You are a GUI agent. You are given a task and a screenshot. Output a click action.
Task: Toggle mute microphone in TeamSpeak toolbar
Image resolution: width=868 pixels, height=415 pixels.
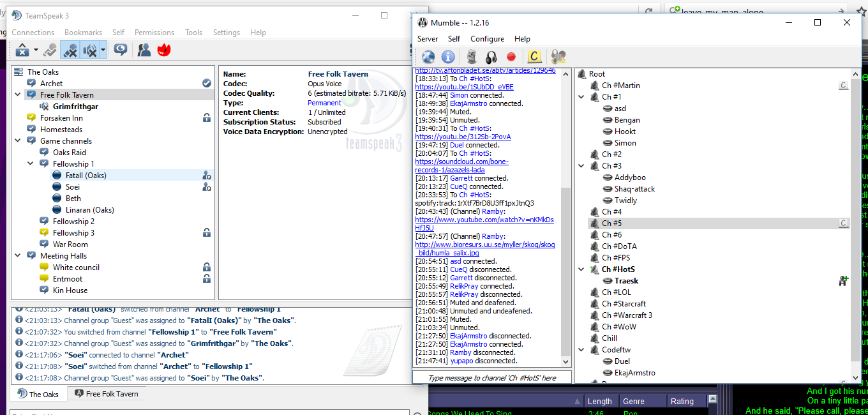(70, 49)
